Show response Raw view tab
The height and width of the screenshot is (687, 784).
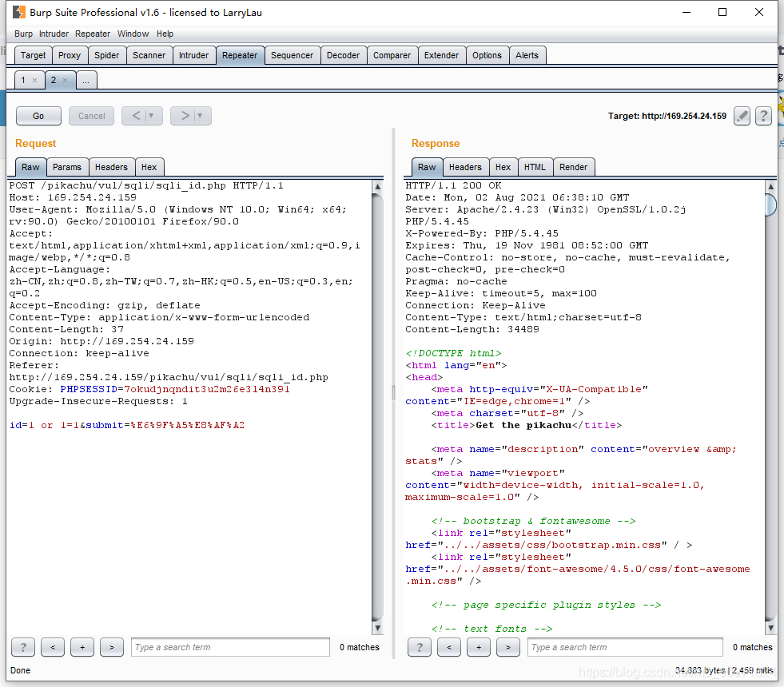[x=427, y=168]
